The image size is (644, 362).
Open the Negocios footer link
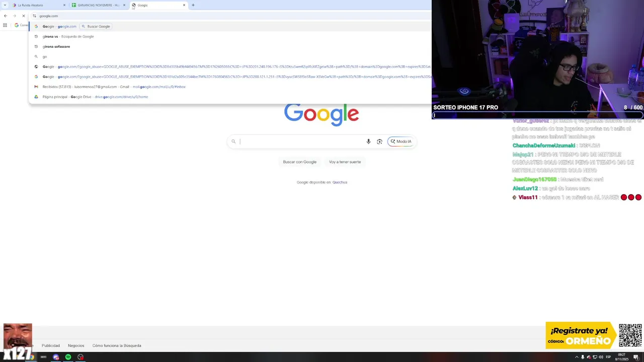76,345
